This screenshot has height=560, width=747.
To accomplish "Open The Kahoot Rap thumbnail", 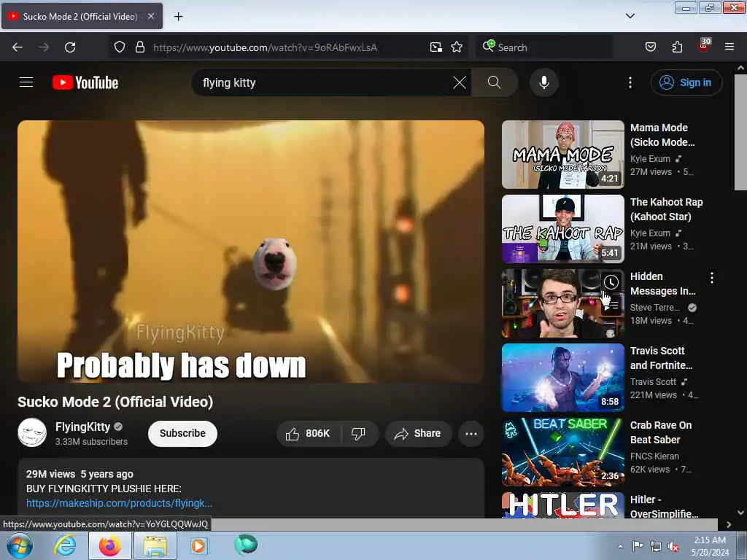I will point(562,228).
